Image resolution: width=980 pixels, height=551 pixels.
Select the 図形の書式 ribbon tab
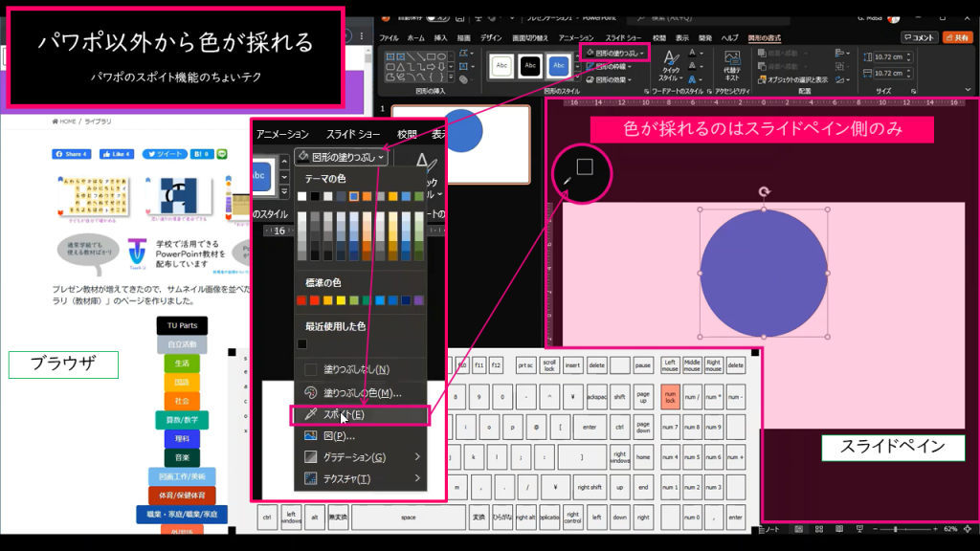[764, 38]
